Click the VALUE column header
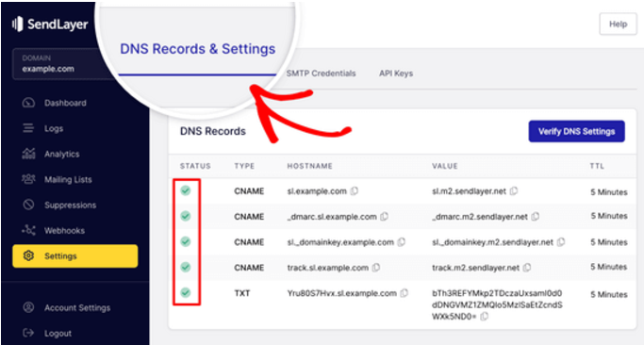 coord(445,166)
